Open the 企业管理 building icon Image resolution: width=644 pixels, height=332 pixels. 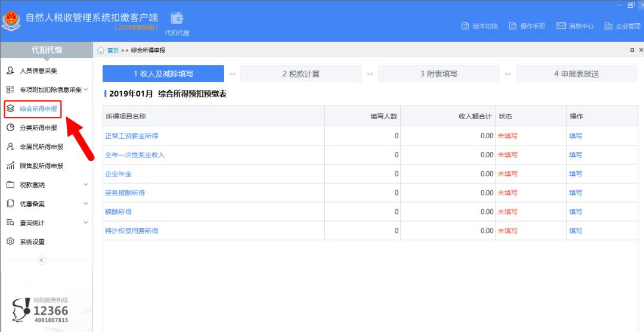[608, 26]
